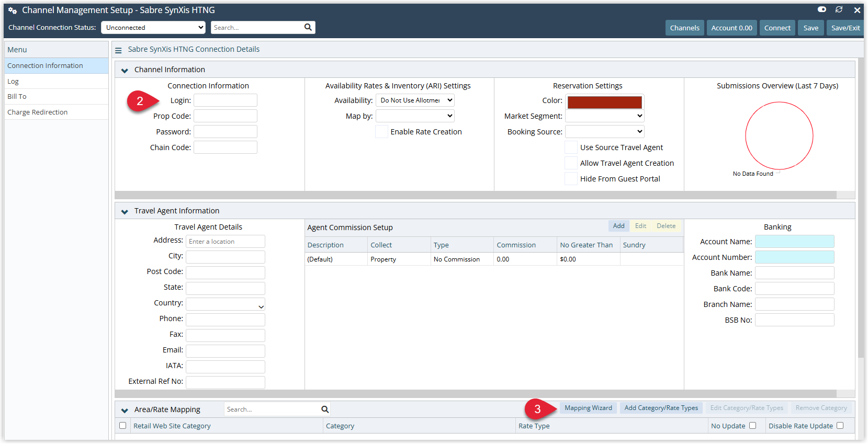Open Charge Redirection in the menu
Screen dimensions: 868x444
tap(57, 112)
